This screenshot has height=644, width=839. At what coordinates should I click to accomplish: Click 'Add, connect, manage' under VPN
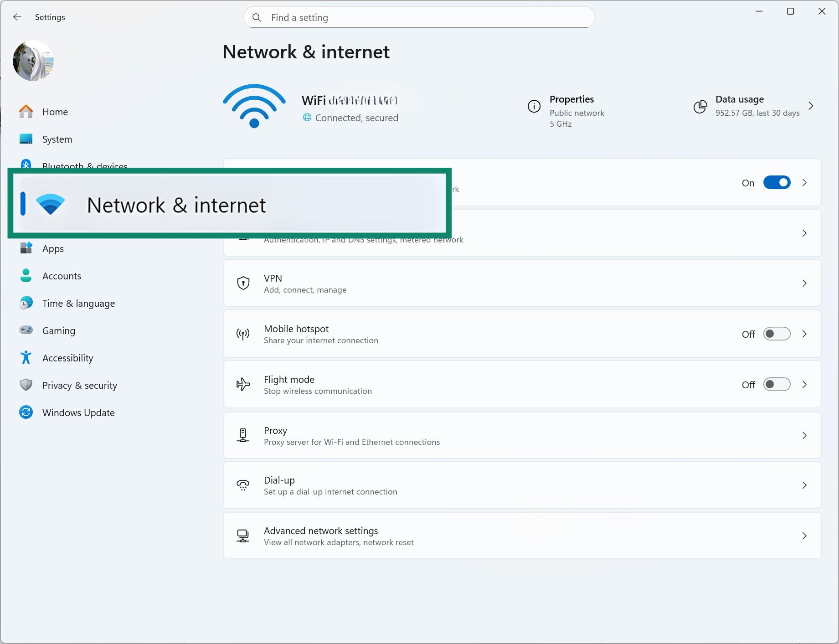pos(305,290)
